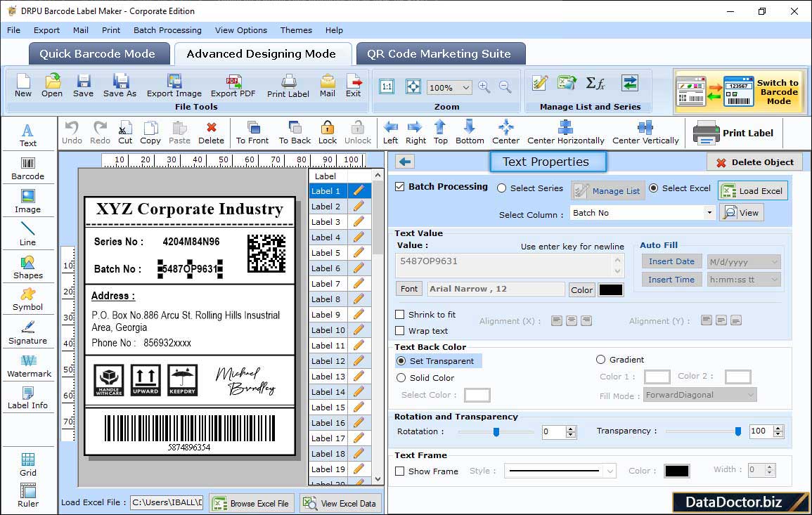Choose the Barcode tool
The height and width of the screenshot is (515, 812).
28,169
